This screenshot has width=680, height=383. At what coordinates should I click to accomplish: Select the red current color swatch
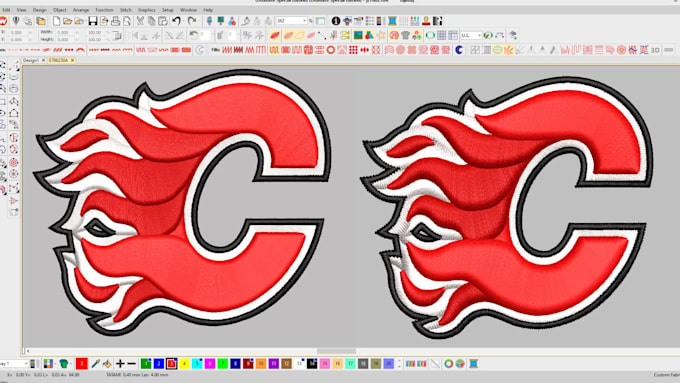[x=82, y=363]
